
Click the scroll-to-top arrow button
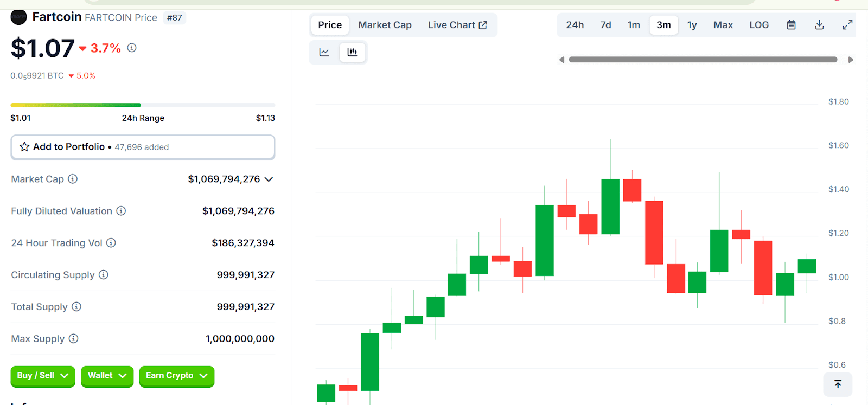point(838,384)
